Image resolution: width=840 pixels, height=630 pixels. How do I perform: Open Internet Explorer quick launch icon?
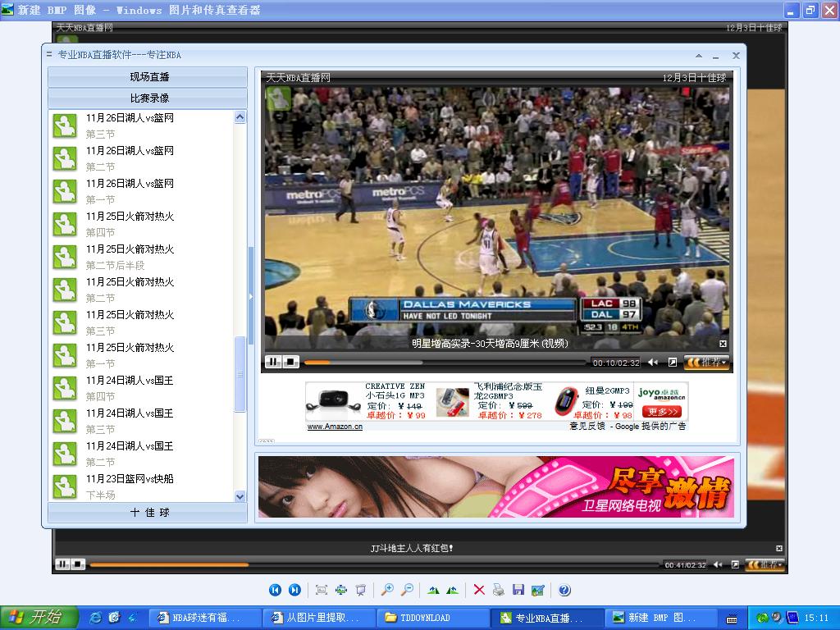point(96,618)
